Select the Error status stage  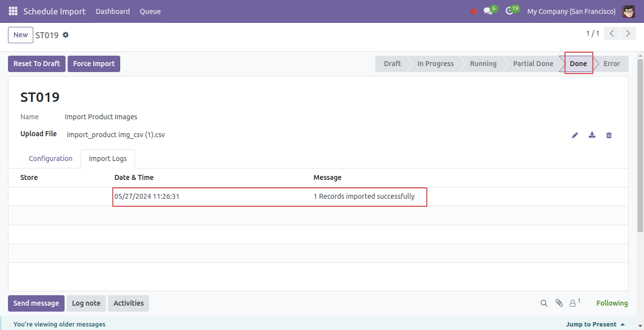(x=612, y=64)
